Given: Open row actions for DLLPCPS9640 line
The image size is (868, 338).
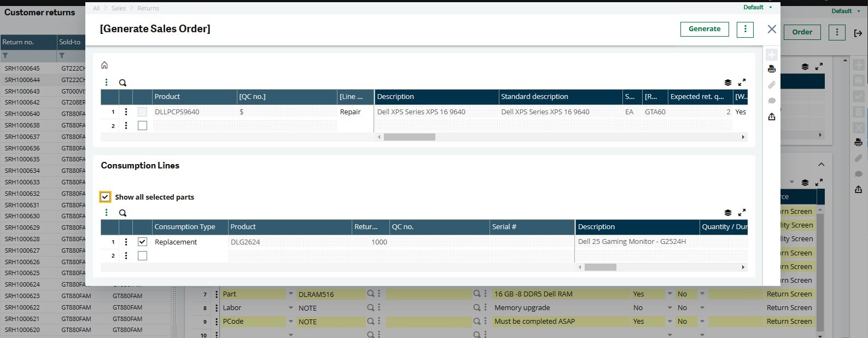Looking at the screenshot, I should point(126,112).
